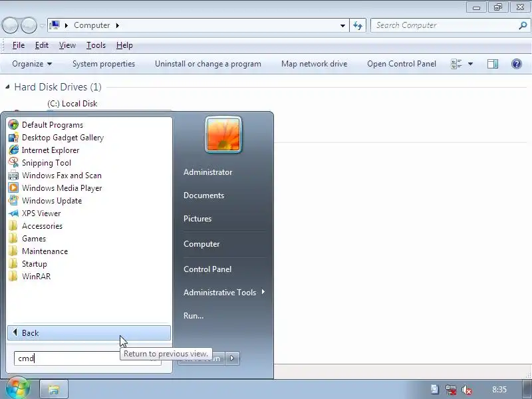Click the computer icon in the address bar
The height and width of the screenshot is (399, 532).
tap(55, 25)
